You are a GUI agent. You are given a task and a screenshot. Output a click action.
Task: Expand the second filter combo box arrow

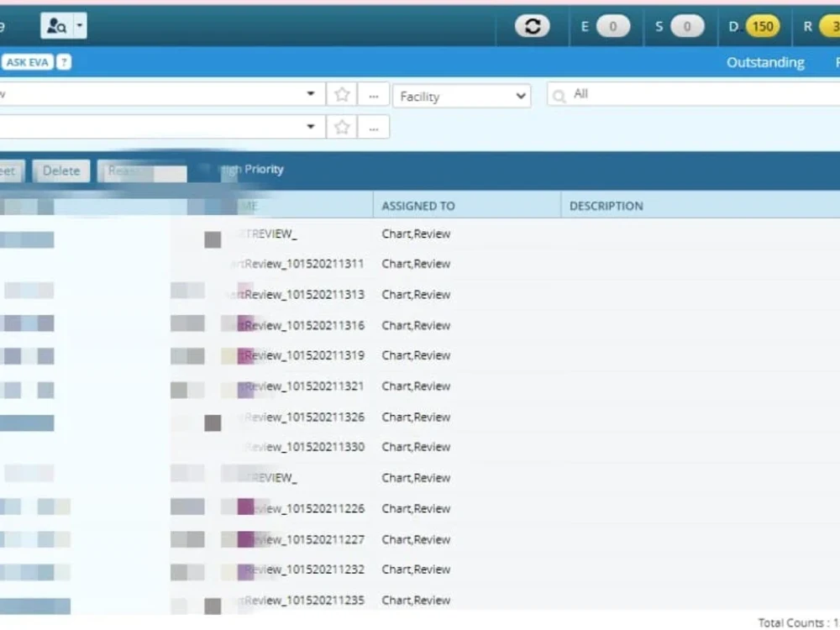310,127
